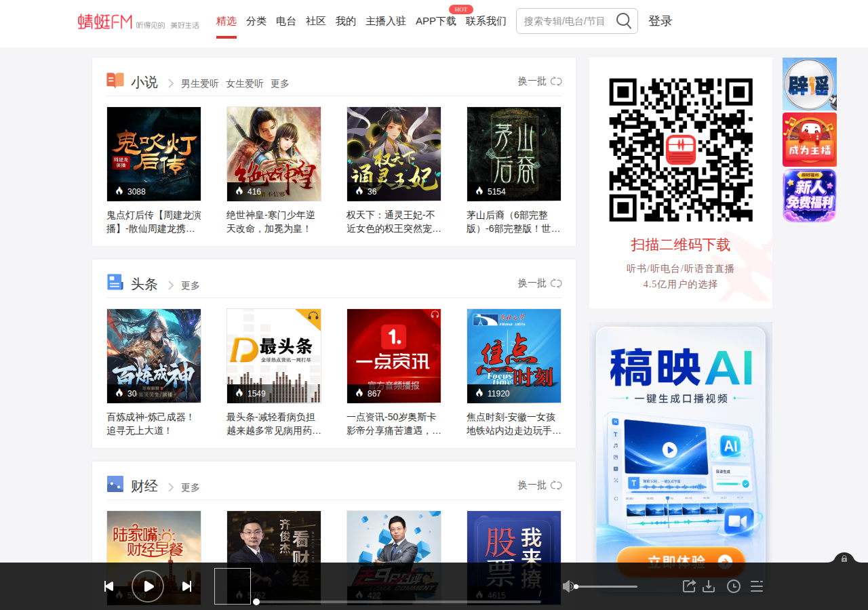
Task: Open the playlist icon in player bar
Action: pos(757,586)
